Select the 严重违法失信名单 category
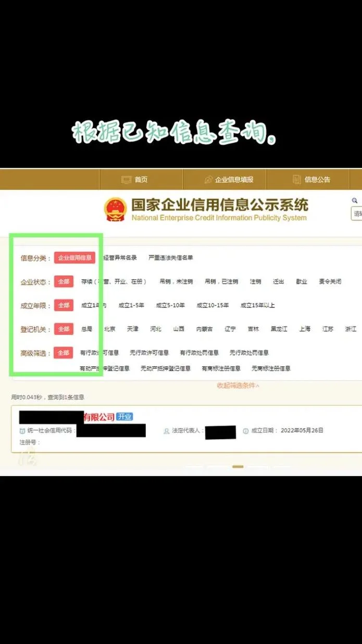The width and height of the screenshot is (362, 644). [170, 257]
